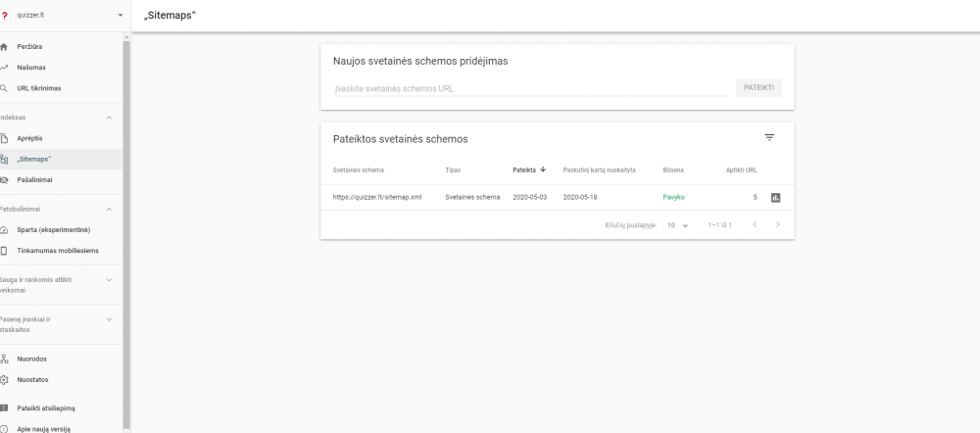Select Tinkamumas mobiliesiems menu item

pos(57,250)
